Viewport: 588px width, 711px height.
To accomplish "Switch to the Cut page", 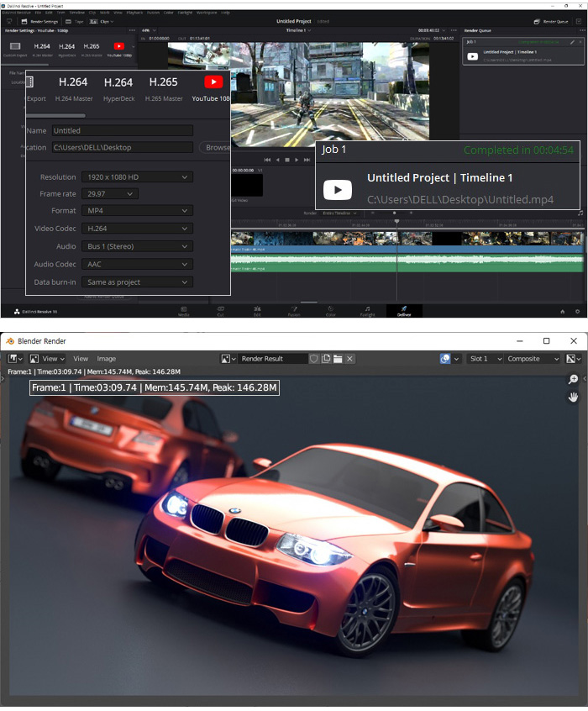I will [220, 311].
